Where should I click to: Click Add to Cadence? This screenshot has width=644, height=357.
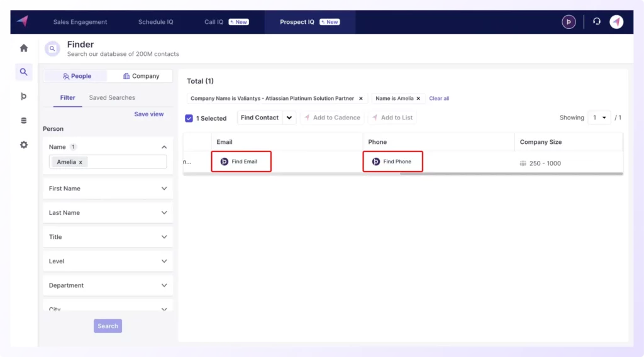pyautogui.click(x=332, y=118)
